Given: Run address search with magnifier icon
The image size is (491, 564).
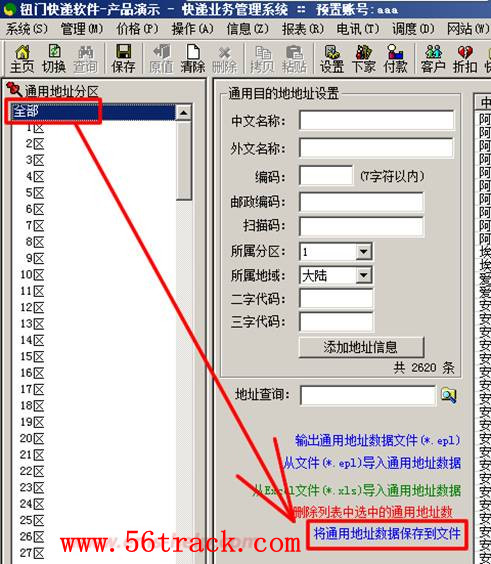Looking at the screenshot, I should (448, 395).
